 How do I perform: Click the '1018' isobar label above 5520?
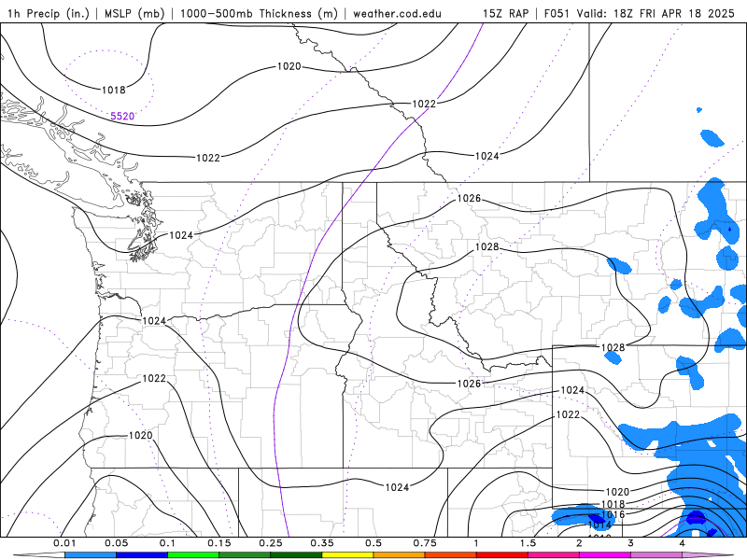point(114,90)
